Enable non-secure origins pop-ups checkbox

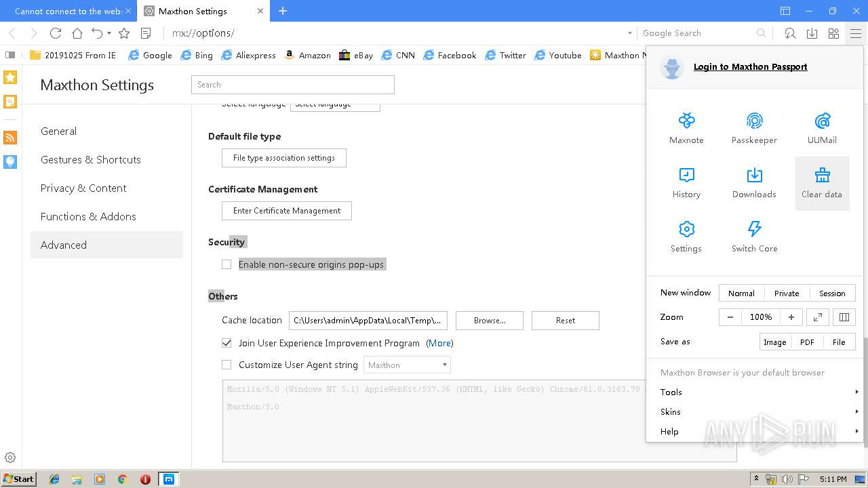pos(226,264)
